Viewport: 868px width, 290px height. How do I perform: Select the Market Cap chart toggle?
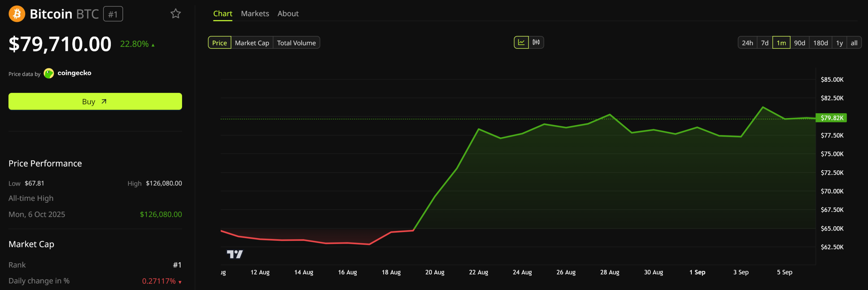click(x=252, y=43)
